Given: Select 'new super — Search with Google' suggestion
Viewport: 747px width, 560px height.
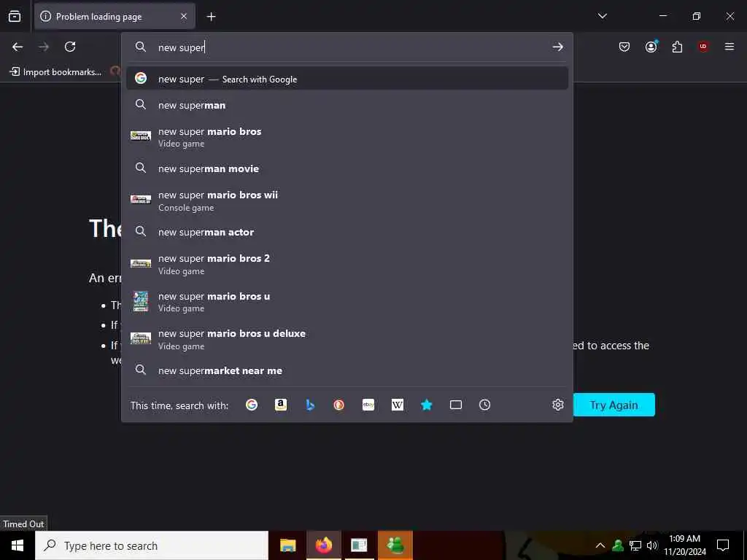Looking at the screenshot, I should (x=347, y=79).
